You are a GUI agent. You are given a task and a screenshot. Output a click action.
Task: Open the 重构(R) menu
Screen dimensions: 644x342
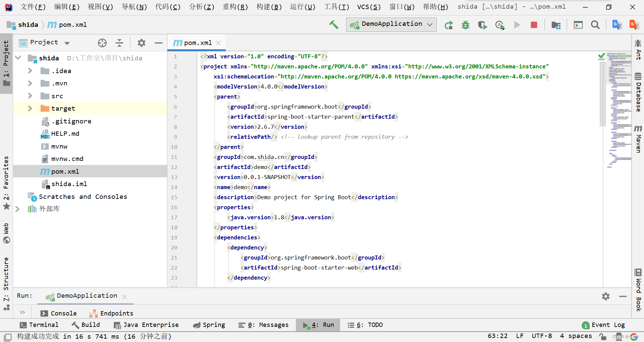235,7
